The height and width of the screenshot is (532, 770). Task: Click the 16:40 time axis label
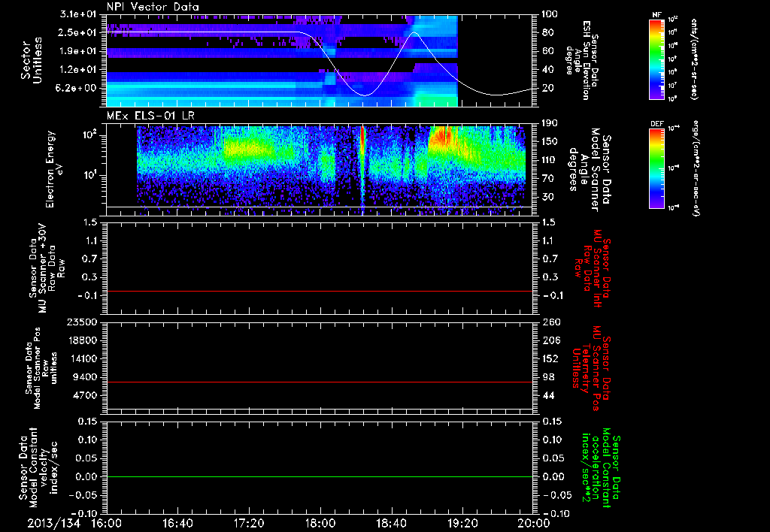tap(177, 523)
